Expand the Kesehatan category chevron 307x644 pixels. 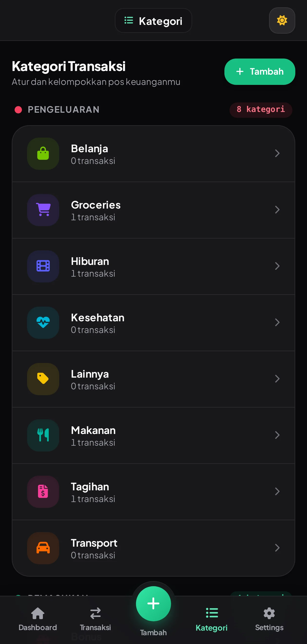(277, 322)
